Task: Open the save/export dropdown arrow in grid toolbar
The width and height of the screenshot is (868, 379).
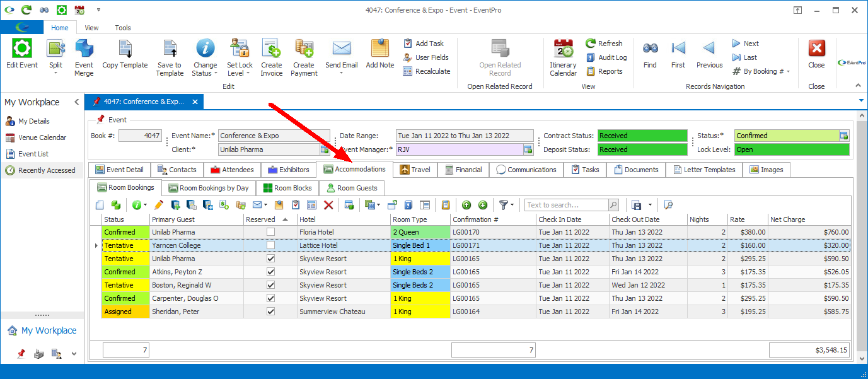Action: coord(649,205)
